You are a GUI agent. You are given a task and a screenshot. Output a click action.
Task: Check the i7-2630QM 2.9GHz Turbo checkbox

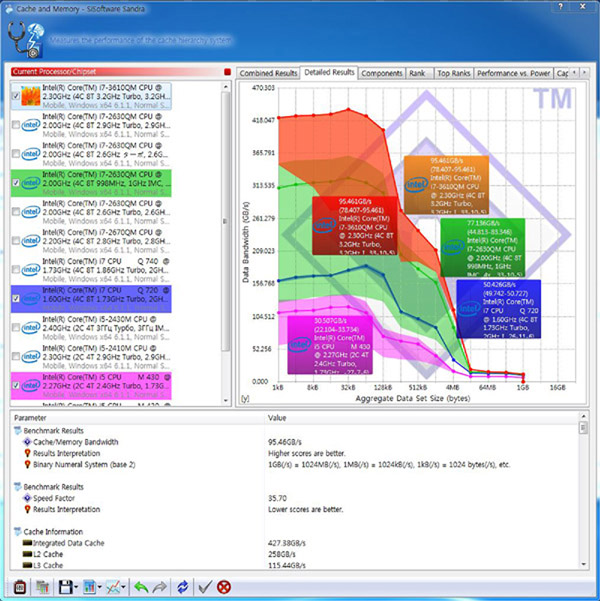click(x=16, y=125)
